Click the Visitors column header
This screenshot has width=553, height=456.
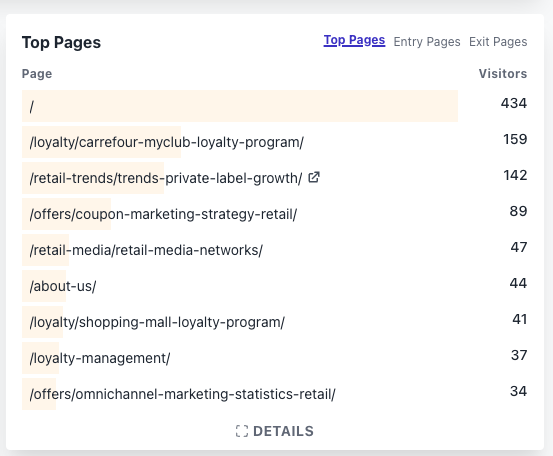[503, 74]
